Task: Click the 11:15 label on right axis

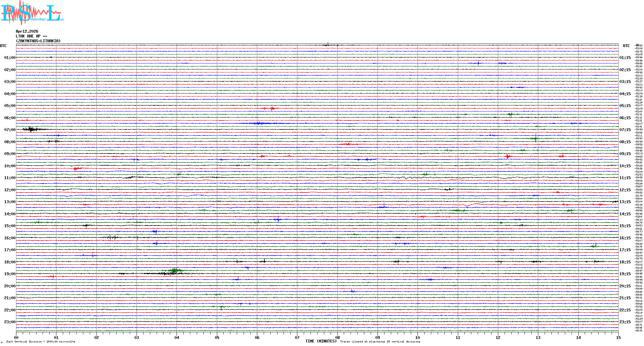Action: pyautogui.click(x=625, y=178)
